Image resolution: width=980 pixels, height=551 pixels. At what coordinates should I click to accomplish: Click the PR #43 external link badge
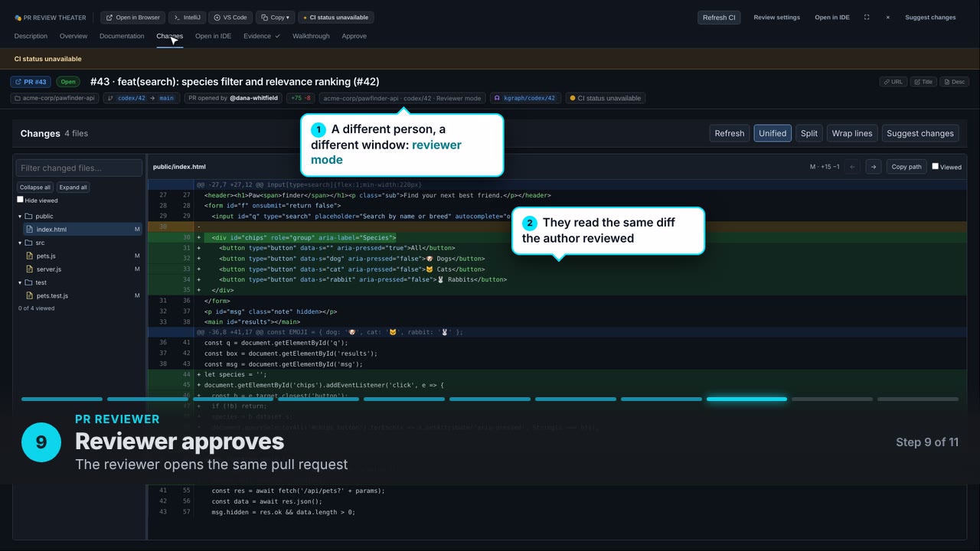31,82
